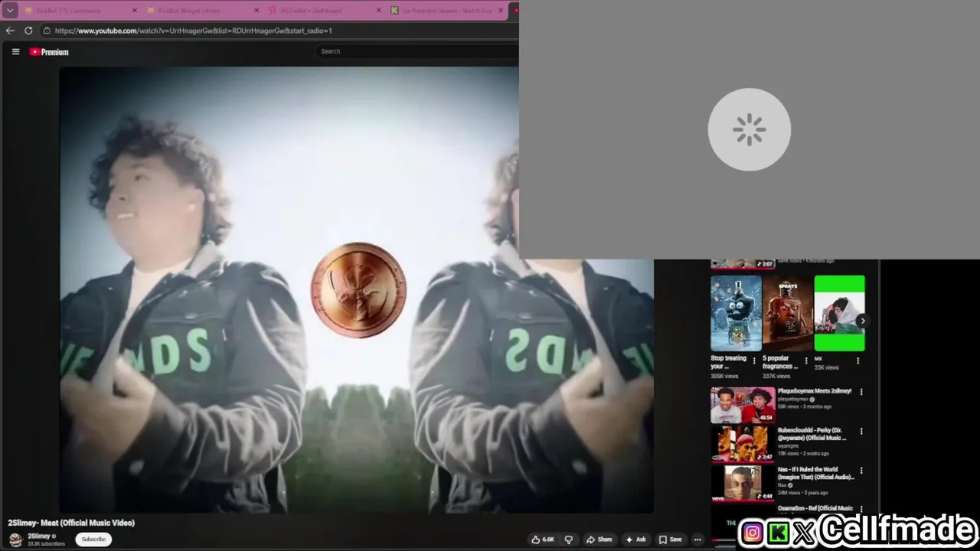Open options menu for Nas video

(861, 471)
